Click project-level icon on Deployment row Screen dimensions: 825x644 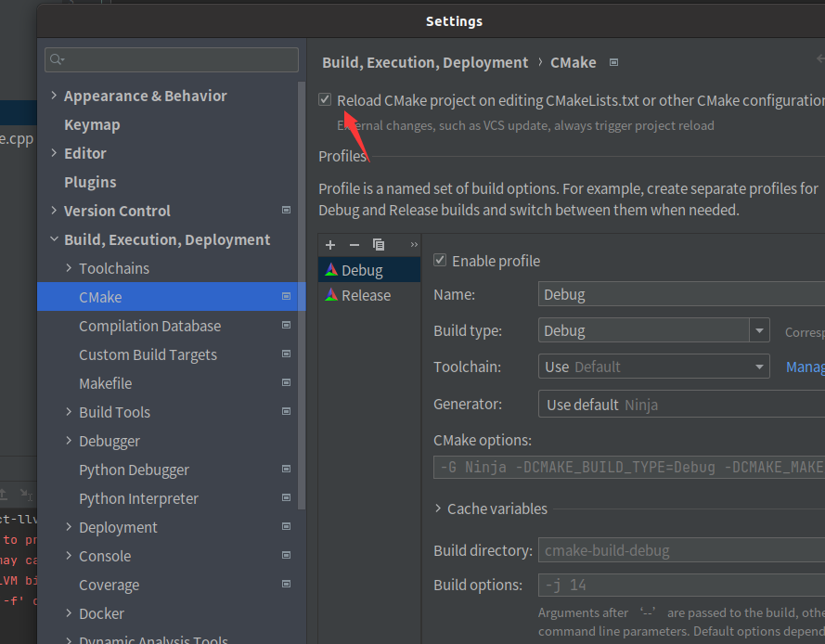[286, 526]
